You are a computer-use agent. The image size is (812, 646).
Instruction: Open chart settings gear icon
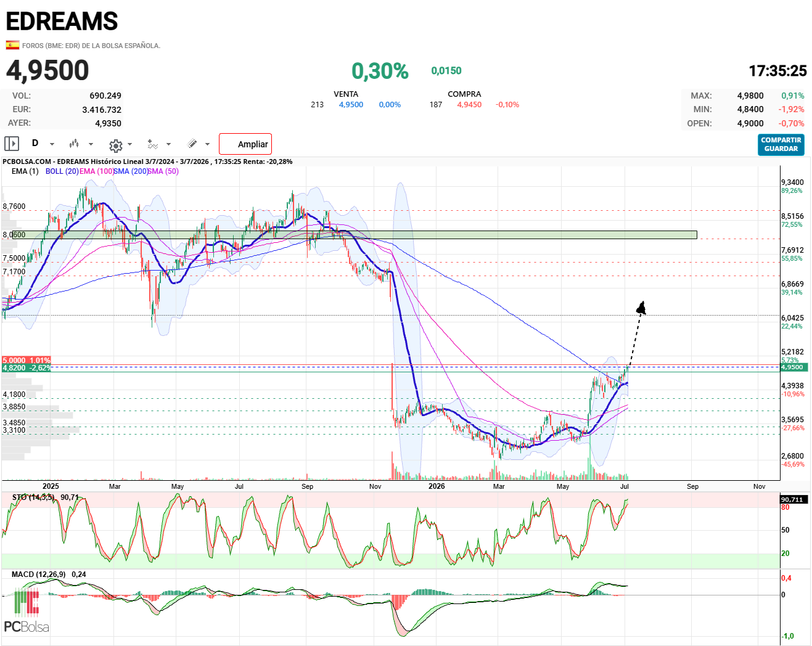pyautogui.click(x=115, y=145)
